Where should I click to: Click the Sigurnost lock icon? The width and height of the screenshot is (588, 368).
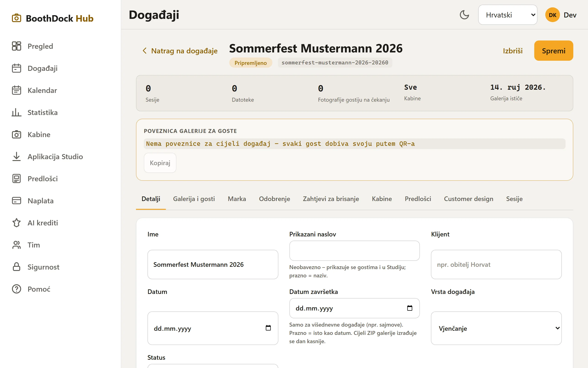(17, 267)
